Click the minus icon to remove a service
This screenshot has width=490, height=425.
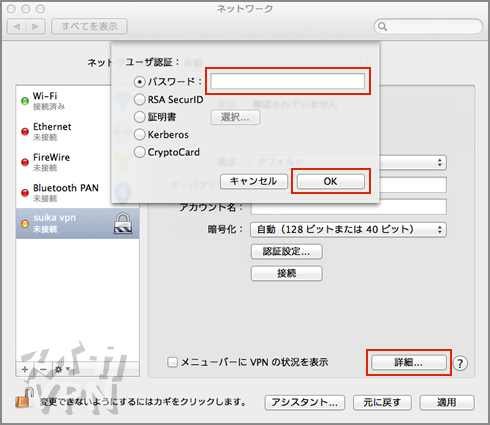point(43,369)
